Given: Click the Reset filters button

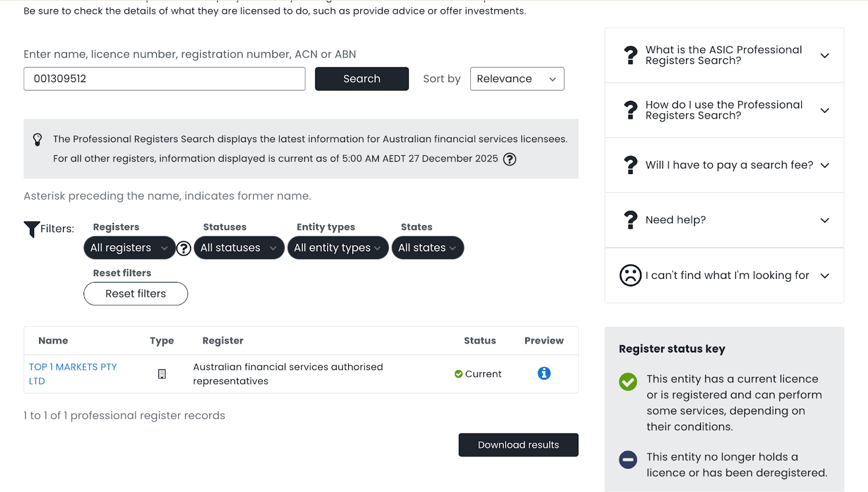Looking at the screenshot, I should 136,293.
